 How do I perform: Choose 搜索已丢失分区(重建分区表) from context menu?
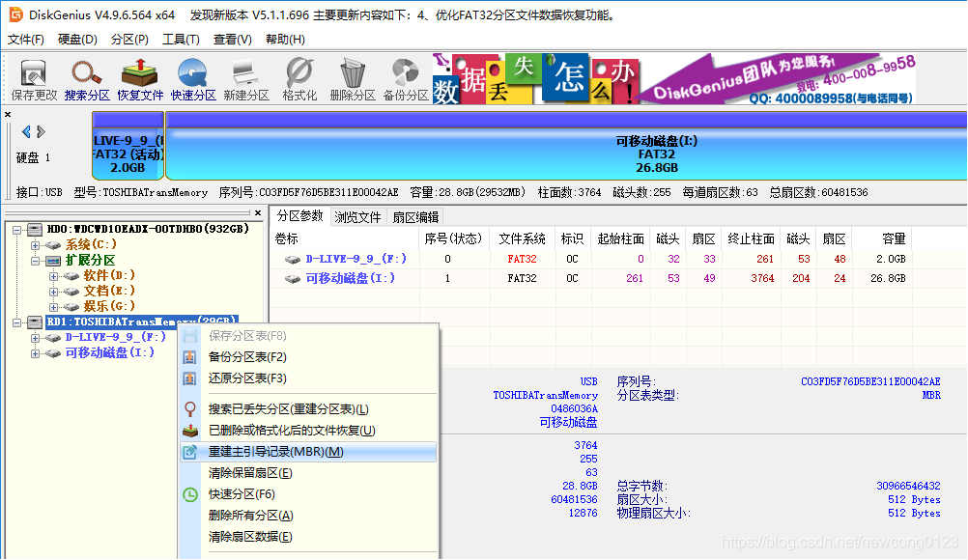(309, 409)
